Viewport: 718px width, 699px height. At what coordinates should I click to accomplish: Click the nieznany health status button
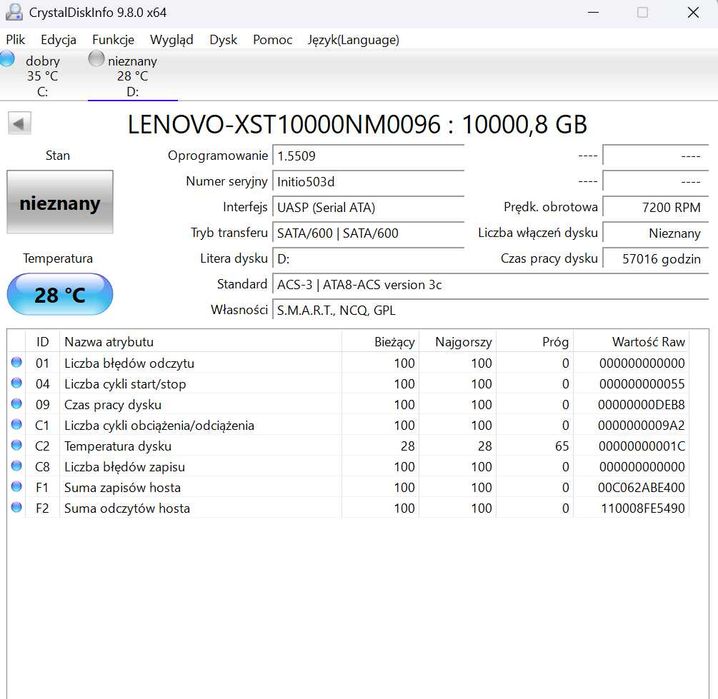(x=60, y=202)
